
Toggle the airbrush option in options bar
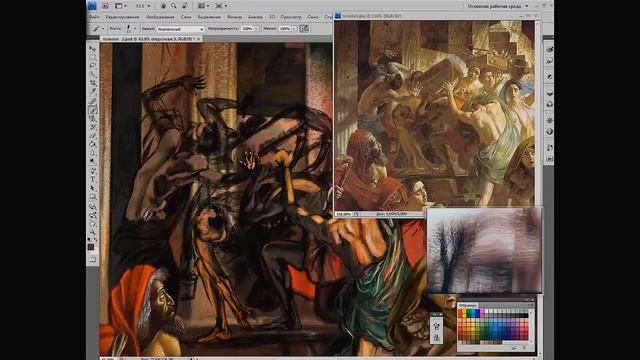pyautogui.click(x=304, y=29)
